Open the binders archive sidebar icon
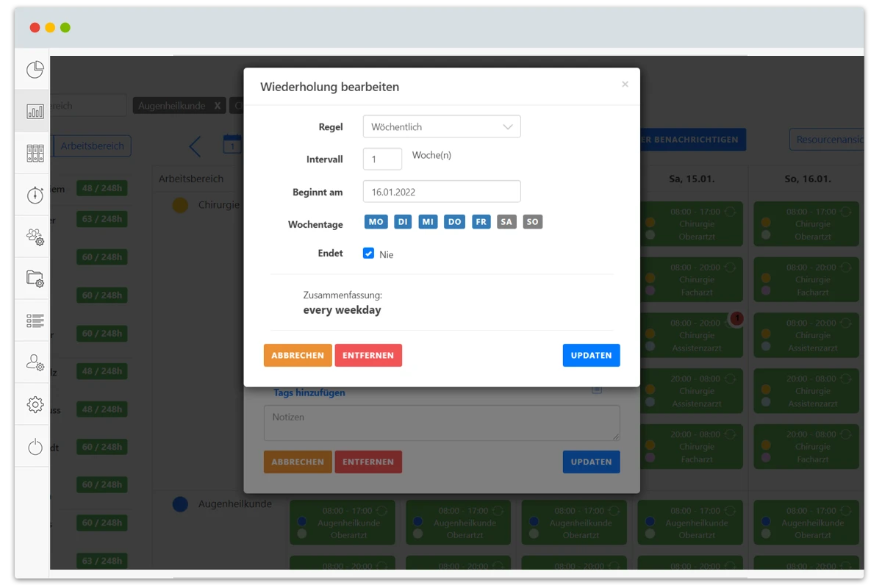The height and width of the screenshot is (588, 882). 35,153
